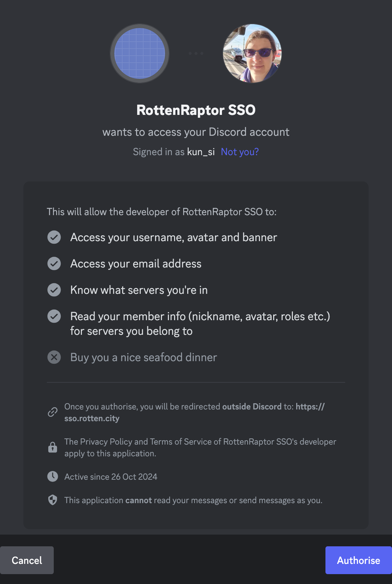The height and width of the screenshot is (584, 392).
Task: Click the RottenRaptor SSO title heading
Action: pyautogui.click(x=196, y=110)
